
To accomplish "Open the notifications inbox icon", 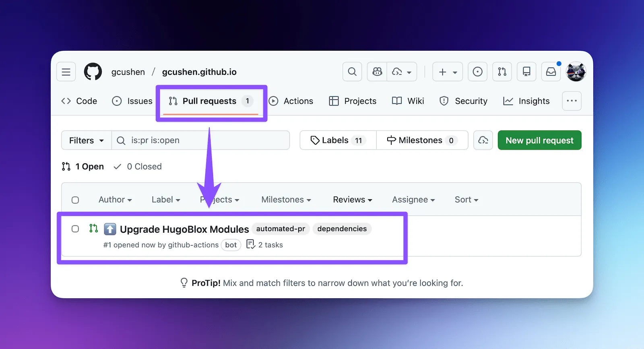I will click(551, 72).
